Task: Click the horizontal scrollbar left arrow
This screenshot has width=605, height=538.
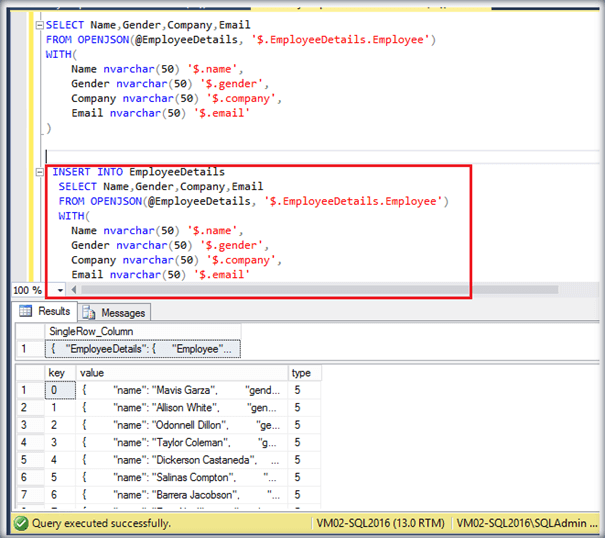Action: pyautogui.click(x=74, y=289)
